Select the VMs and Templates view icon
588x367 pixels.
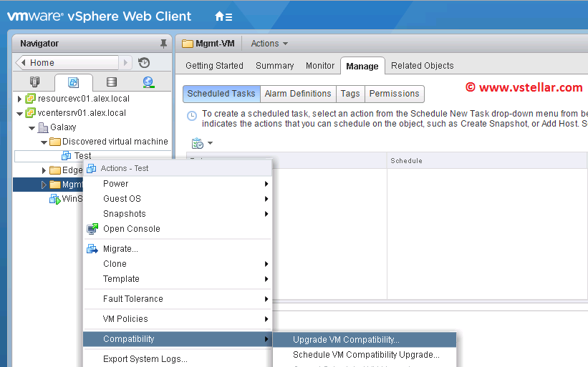73,82
